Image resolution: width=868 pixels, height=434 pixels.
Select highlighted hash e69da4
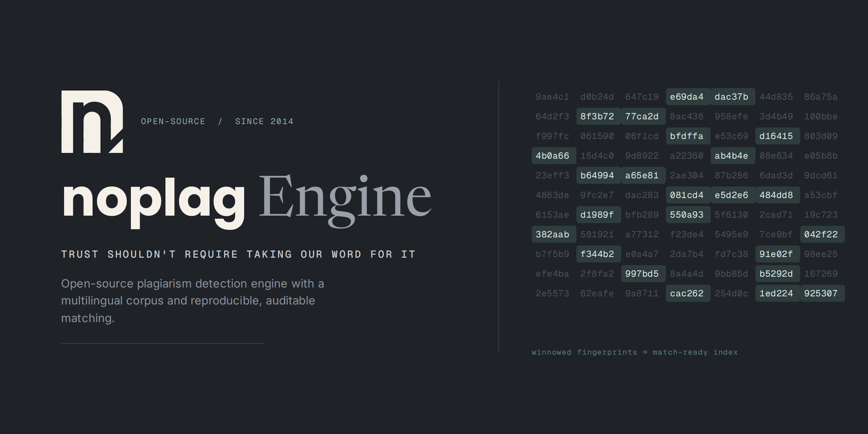click(688, 97)
